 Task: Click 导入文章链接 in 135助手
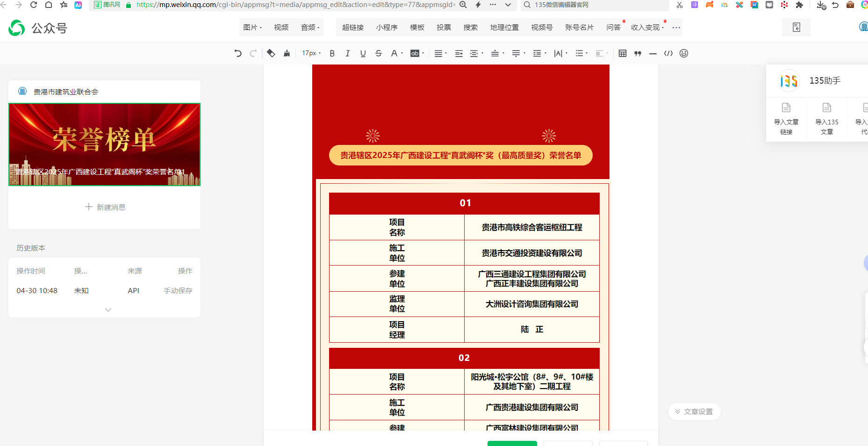click(786, 119)
